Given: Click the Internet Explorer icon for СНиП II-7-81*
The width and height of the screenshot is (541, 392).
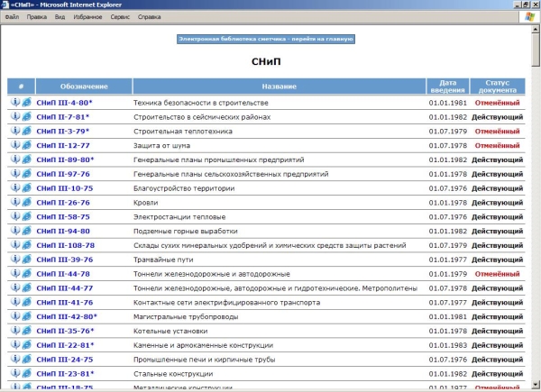Looking at the screenshot, I should pyautogui.click(x=26, y=117).
